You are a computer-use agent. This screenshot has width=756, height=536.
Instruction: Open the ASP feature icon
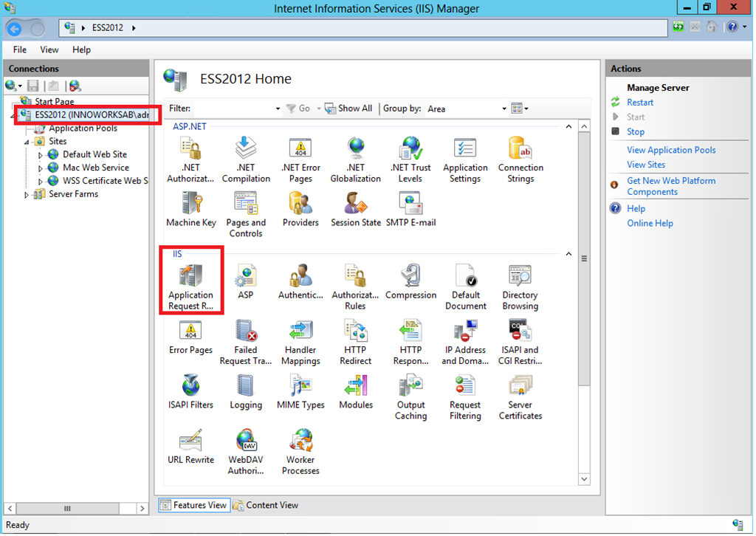[246, 281]
